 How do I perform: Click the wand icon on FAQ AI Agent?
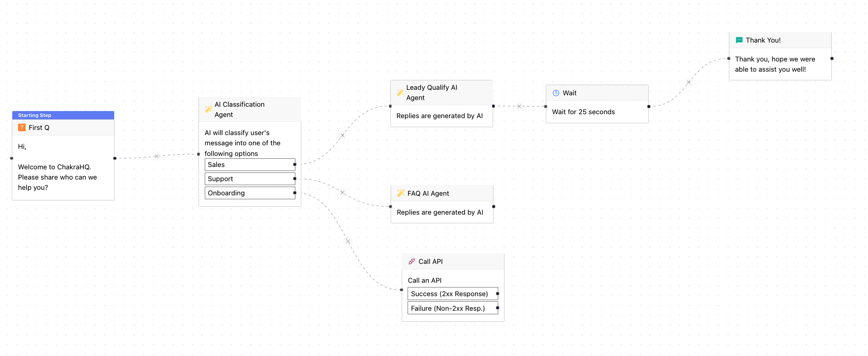click(400, 193)
